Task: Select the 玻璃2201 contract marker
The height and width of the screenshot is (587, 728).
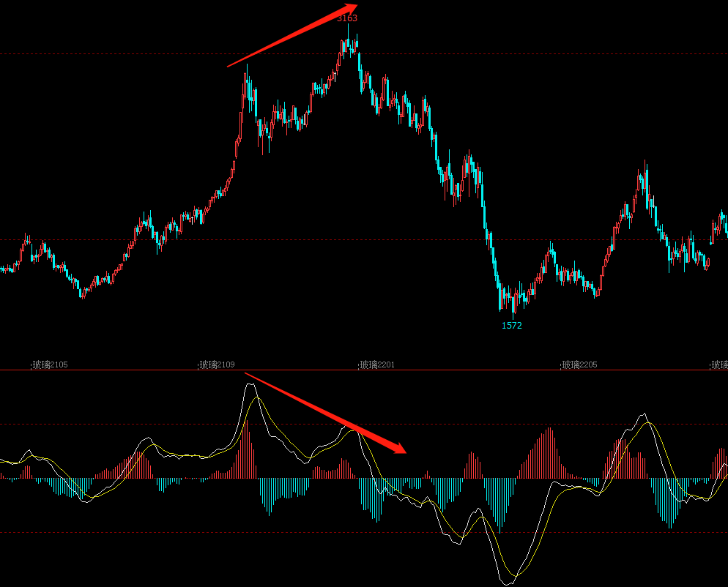Action: [x=376, y=364]
